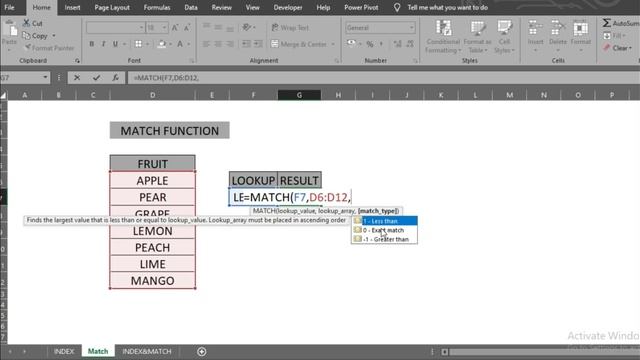Click the Format cells icon
Viewport: 640px width, 360px height.
click(x=580, y=29)
